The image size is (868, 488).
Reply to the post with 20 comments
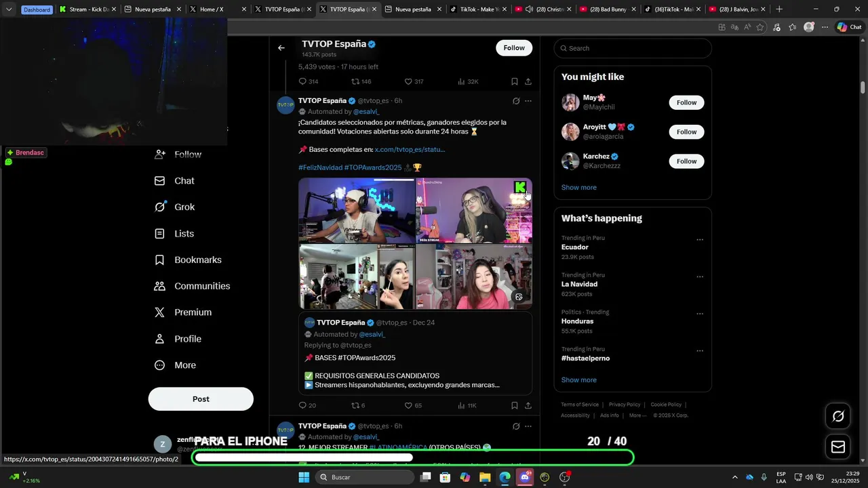(x=308, y=405)
